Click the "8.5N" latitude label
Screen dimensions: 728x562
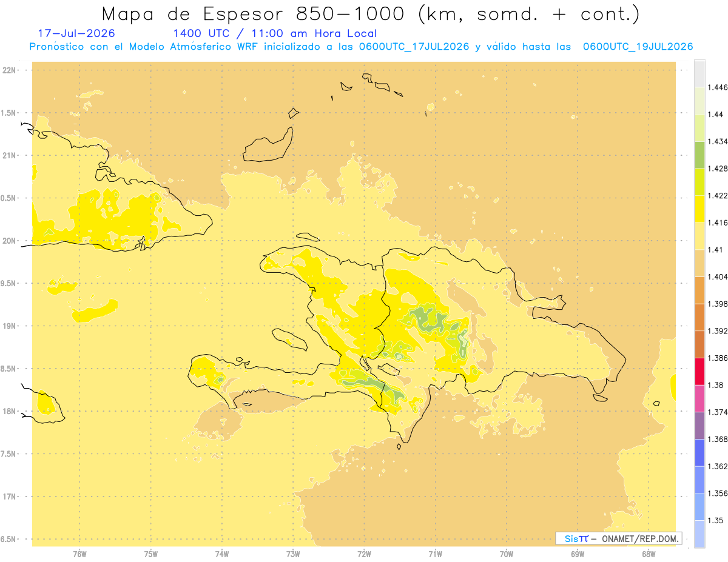(8, 369)
